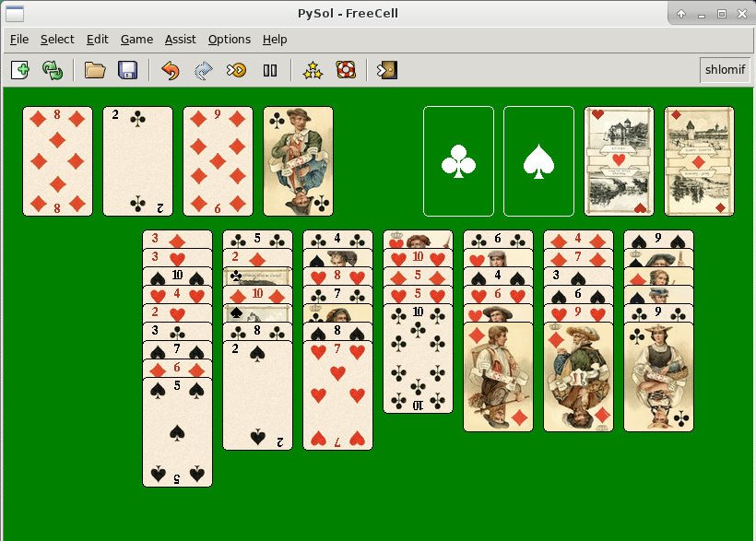Viewport: 756px width, 541px height.
Task: Open the Edit menu
Action: point(98,39)
